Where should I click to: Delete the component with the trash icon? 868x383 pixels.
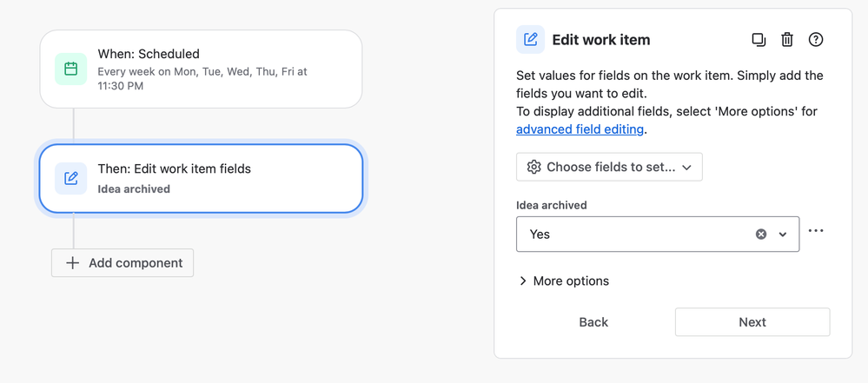[787, 40]
